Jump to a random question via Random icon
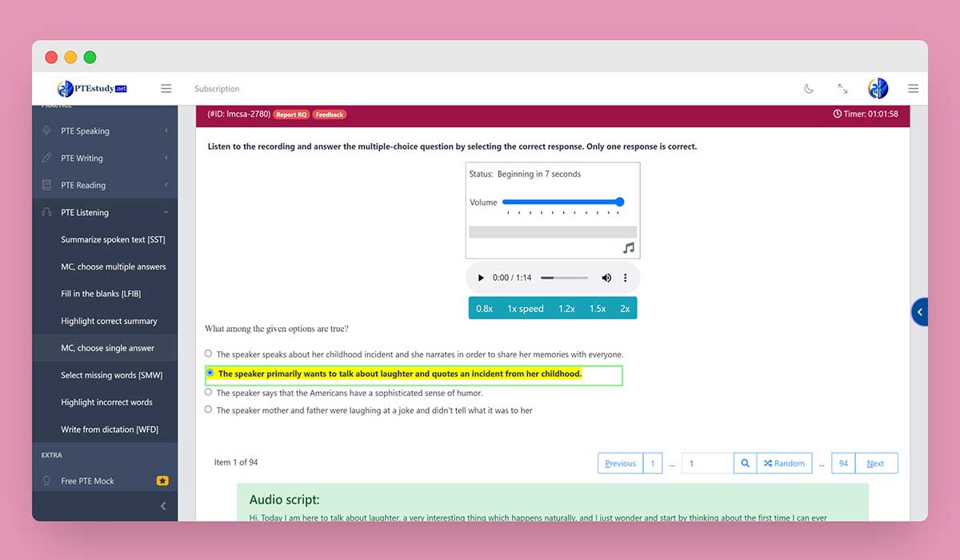 (x=784, y=462)
